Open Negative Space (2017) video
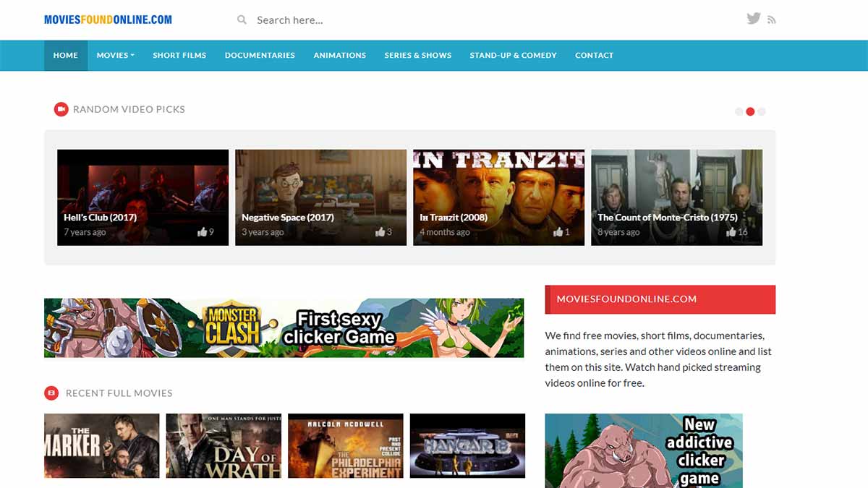 [x=320, y=197]
